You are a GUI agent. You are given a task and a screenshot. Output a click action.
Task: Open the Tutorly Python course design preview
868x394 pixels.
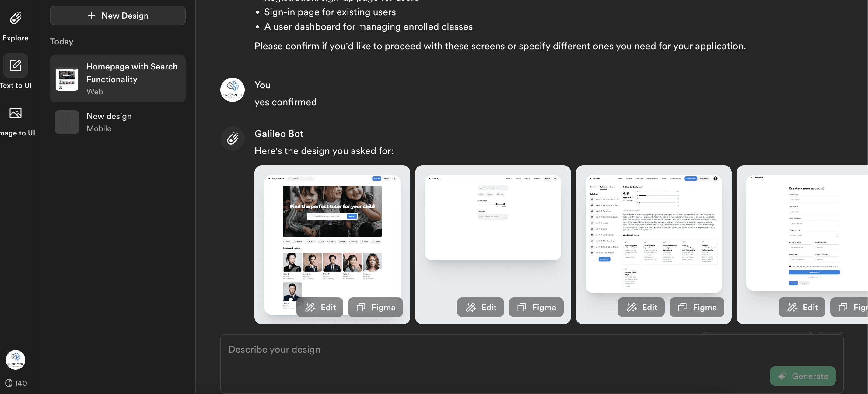[654, 245]
